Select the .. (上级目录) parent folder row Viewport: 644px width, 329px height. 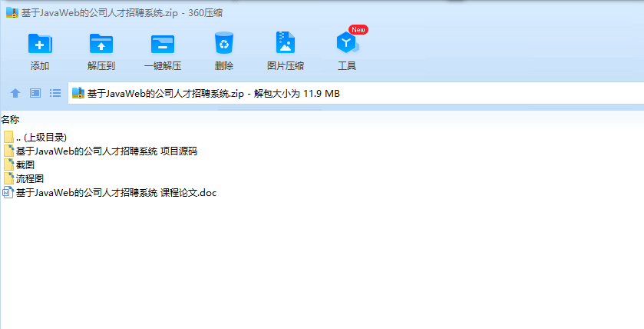coord(35,138)
